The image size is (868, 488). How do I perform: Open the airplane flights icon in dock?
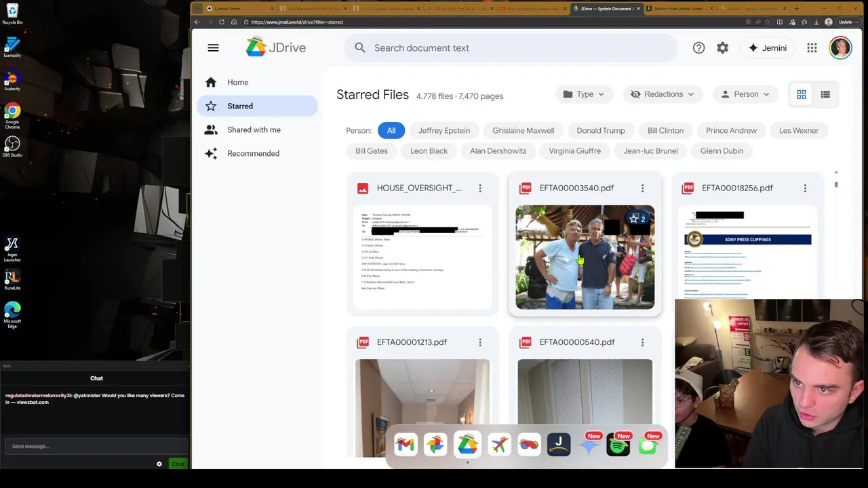pyautogui.click(x=499, y=445)
